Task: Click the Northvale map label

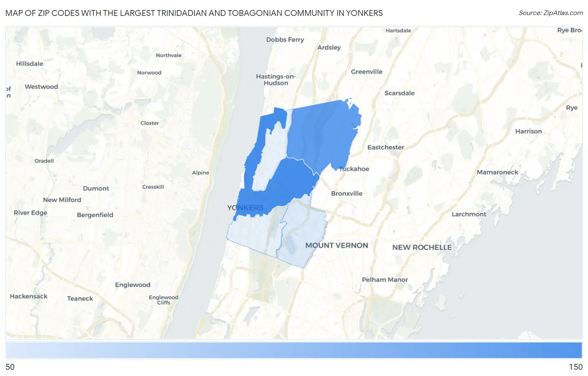Action: click(x=169, y=55)
